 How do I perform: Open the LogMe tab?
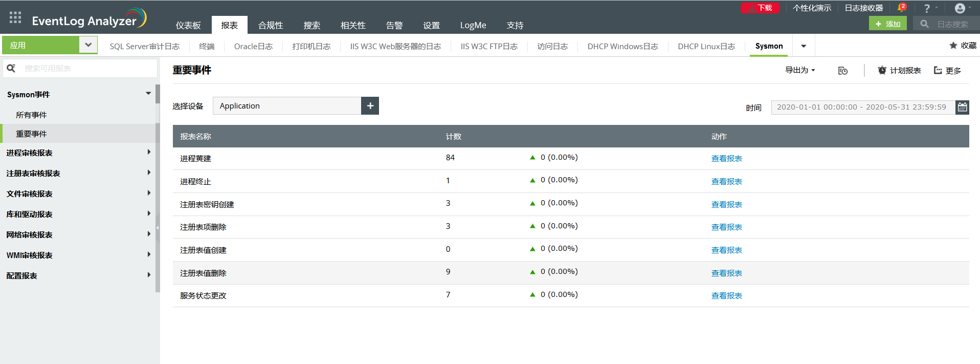coord(473,25)
